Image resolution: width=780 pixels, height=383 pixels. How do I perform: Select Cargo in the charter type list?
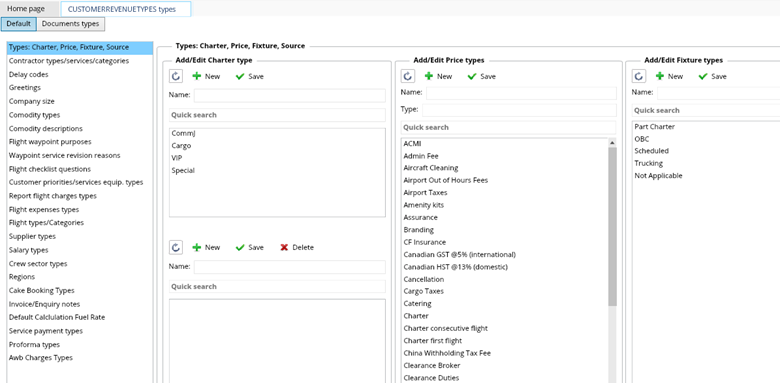pos(181,146)
